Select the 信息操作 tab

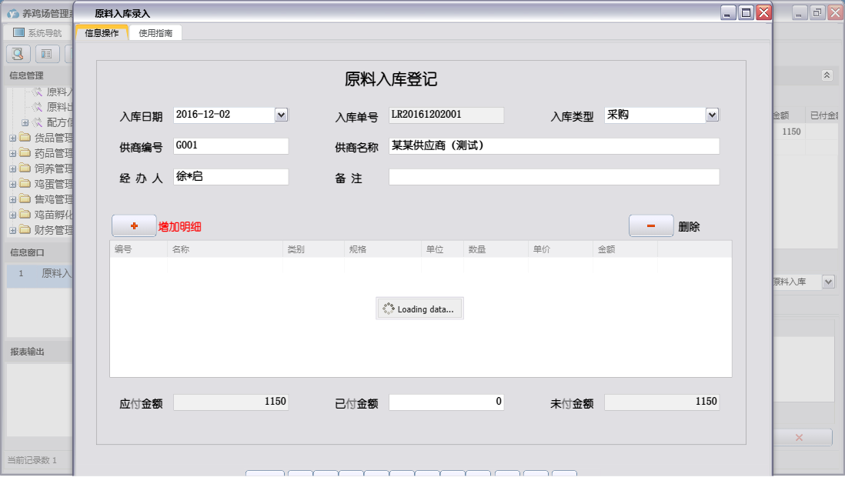pos(102,33)
